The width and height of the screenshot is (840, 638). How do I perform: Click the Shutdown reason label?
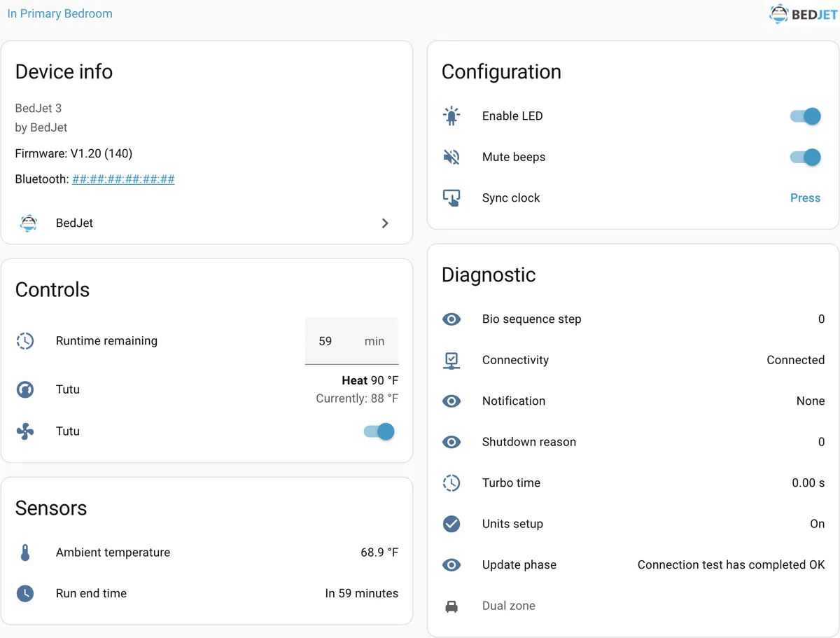coord(529,442)
